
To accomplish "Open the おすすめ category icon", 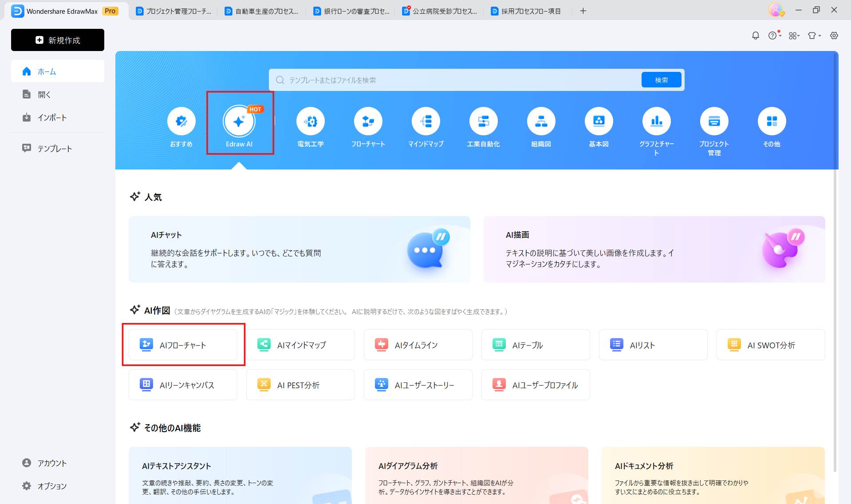I will coord(181,121).
